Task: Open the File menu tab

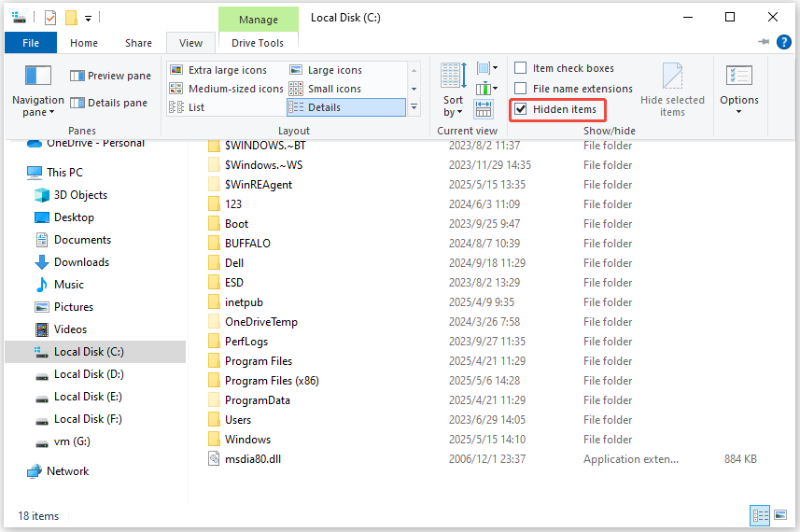Action: pos(31,43)
